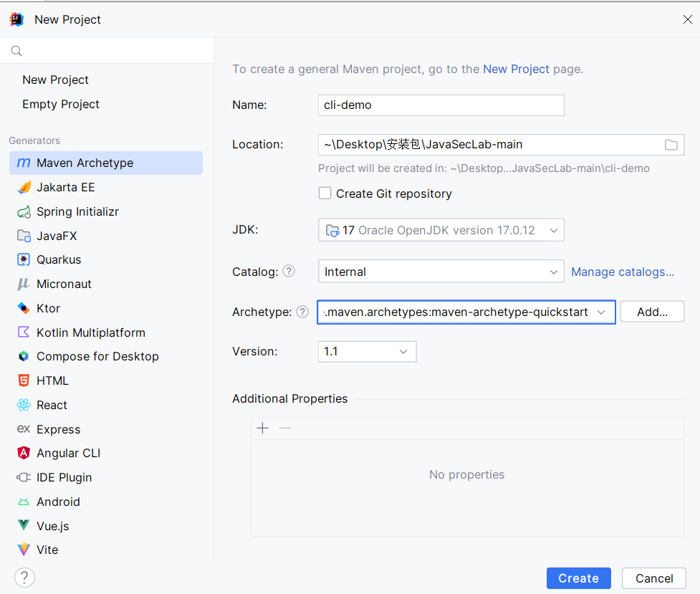Viewport: 700px width, 594px height.
Task: Click the Vue.js green icon
Action: click(x=24, y=525)
